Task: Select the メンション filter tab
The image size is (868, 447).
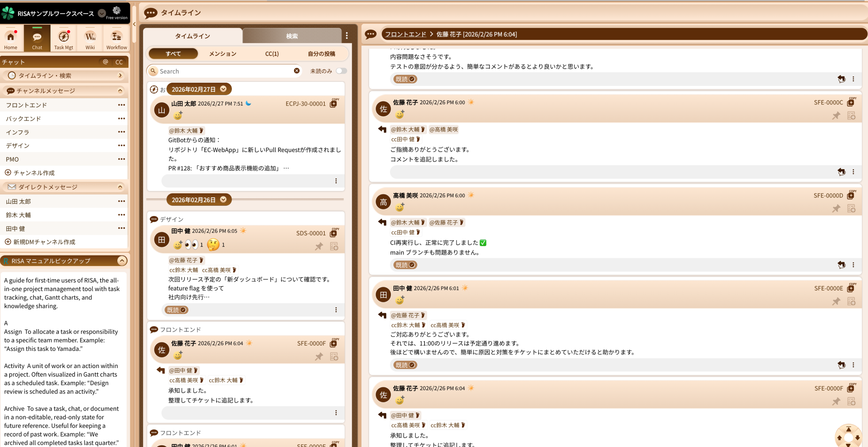Action: coord(223,54)
